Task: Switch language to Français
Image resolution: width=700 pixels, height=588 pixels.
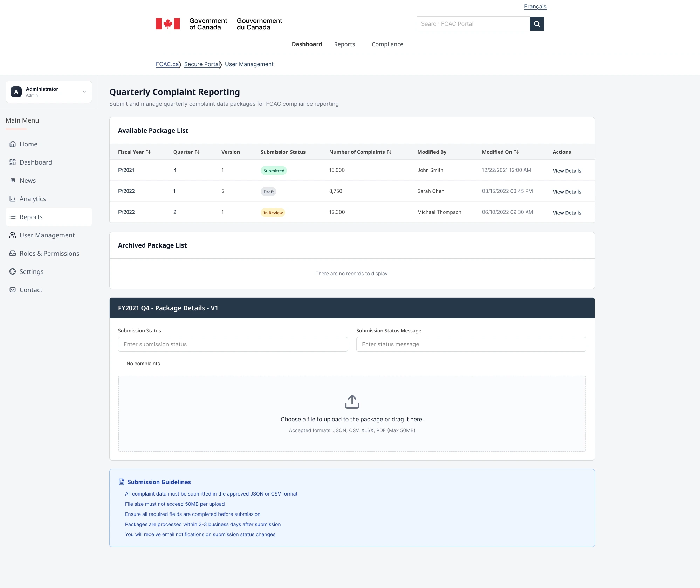Action: (535, 6)
